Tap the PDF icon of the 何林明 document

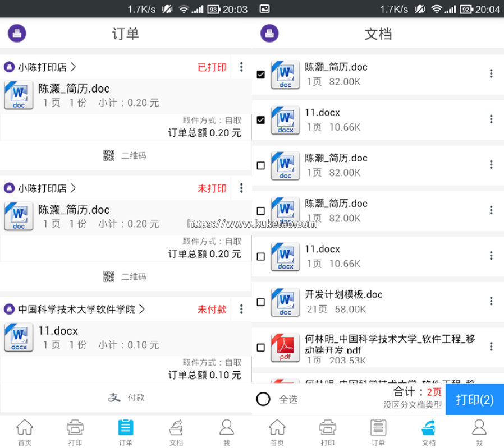(285, 348)
